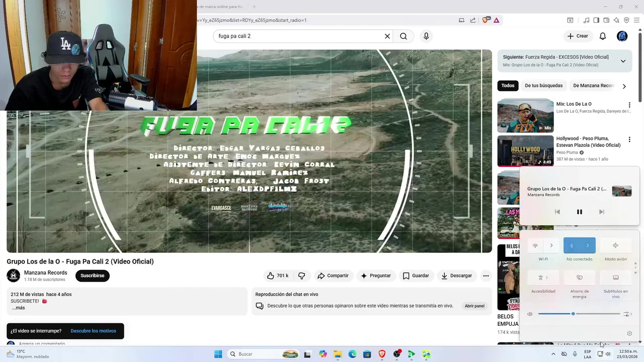
Task: Open Brave Leo AI sparkle icon
Action: (x=616, y=20)
